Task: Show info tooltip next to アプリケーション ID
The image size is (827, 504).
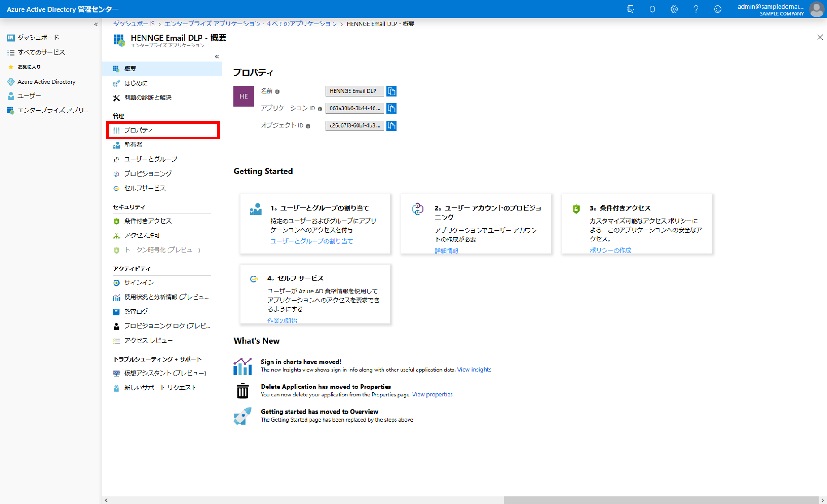Action: [320, 108]
